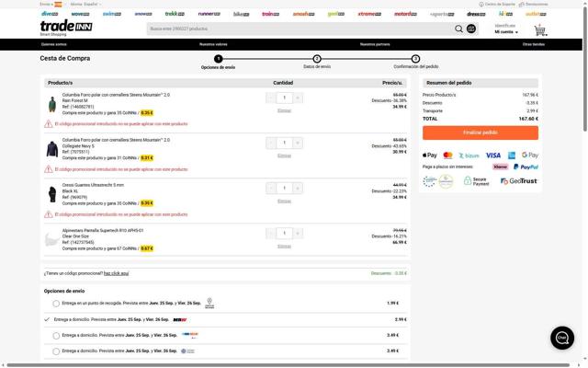Click the Bizum payment icon

[x=469, y=155]
